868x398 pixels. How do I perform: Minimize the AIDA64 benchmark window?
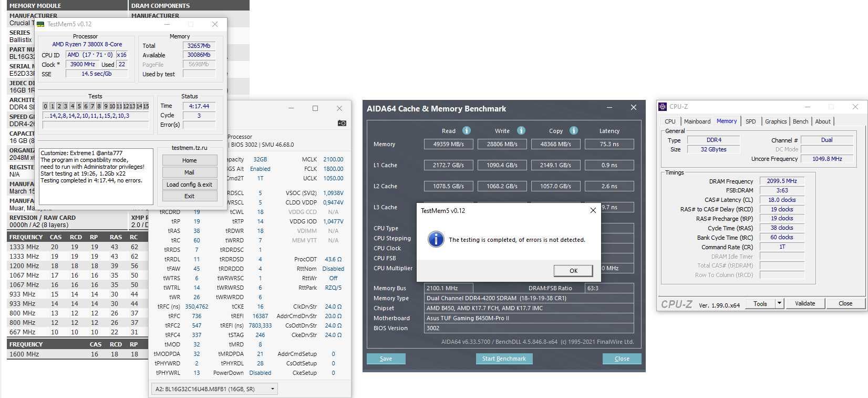pyautogui.click(x=609, y=108)
